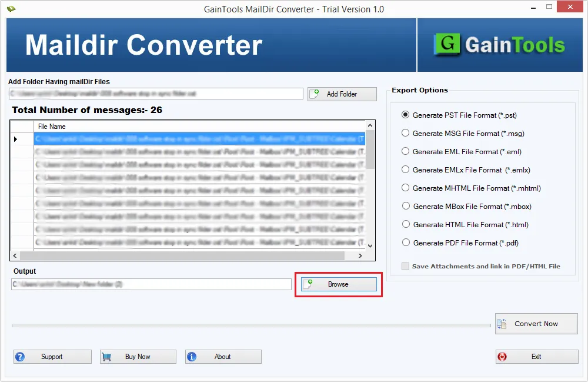588x382 pixels.
Task: Select Generate PDF File Format option
Action: click(x=460, y=243)
